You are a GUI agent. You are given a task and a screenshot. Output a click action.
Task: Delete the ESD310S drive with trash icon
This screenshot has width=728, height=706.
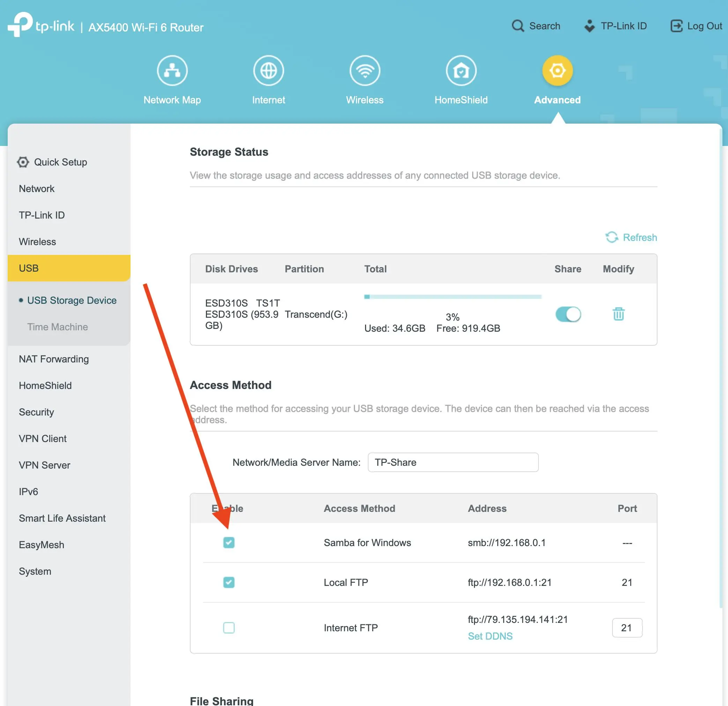[x=618, y=314]
